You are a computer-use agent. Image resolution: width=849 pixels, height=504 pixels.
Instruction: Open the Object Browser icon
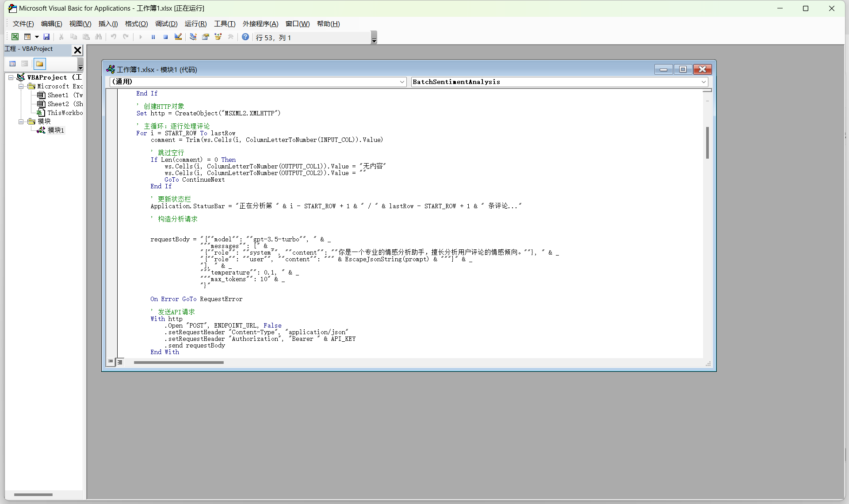click(218, 37)
